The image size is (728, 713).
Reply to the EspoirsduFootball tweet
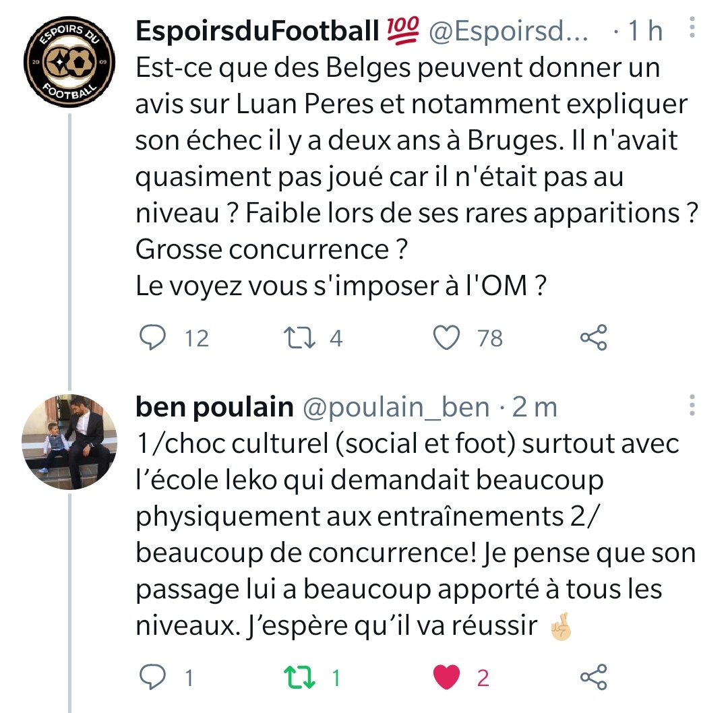coord(152,338)
